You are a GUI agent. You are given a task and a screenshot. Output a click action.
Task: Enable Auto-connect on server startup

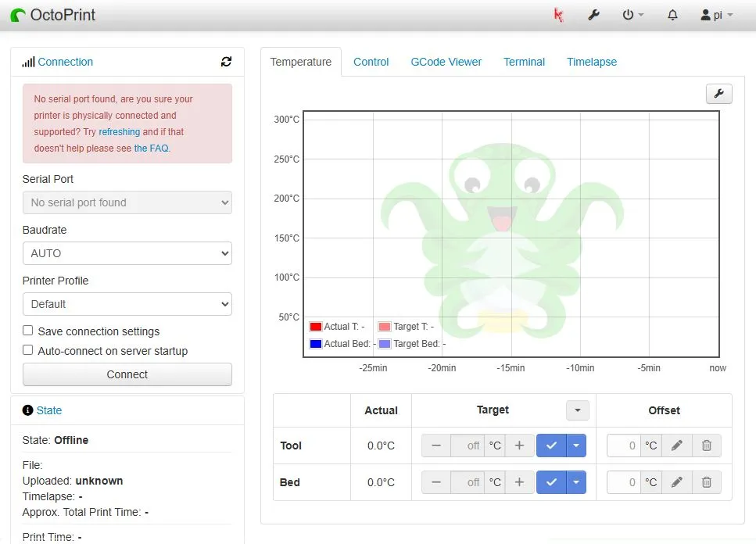(x=28, y=350)
